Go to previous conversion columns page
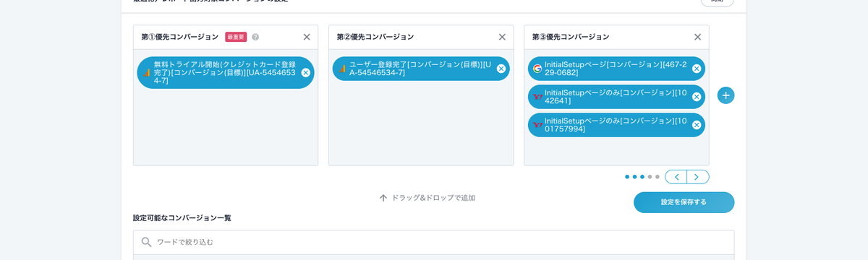The image size is (868, 260). coord(676,177)
